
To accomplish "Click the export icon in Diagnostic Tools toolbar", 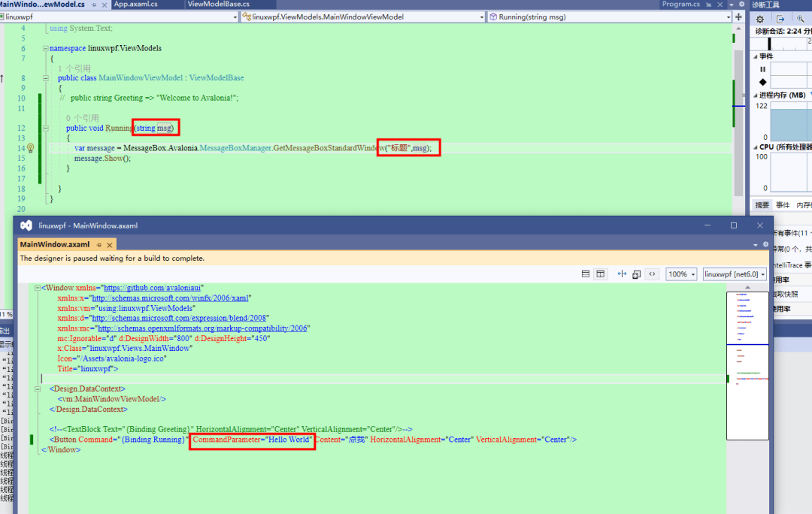I will pyautogui.click(x=780, y=20).
